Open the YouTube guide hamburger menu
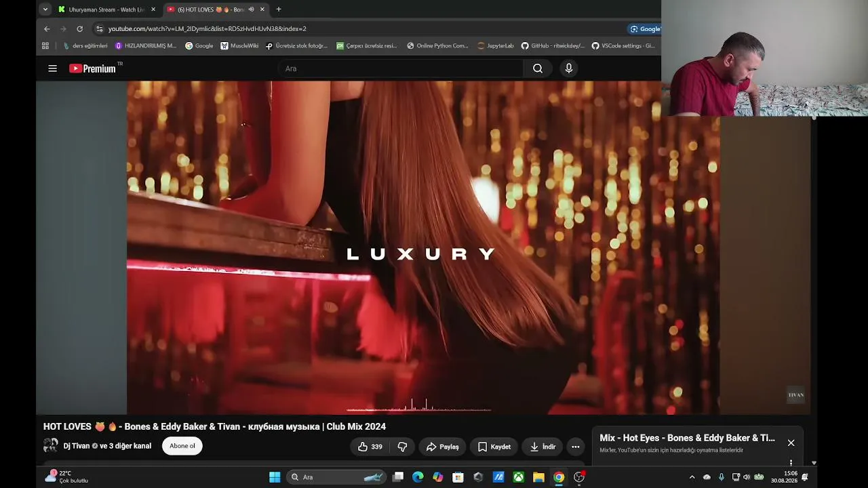 [x=52, y=68]
